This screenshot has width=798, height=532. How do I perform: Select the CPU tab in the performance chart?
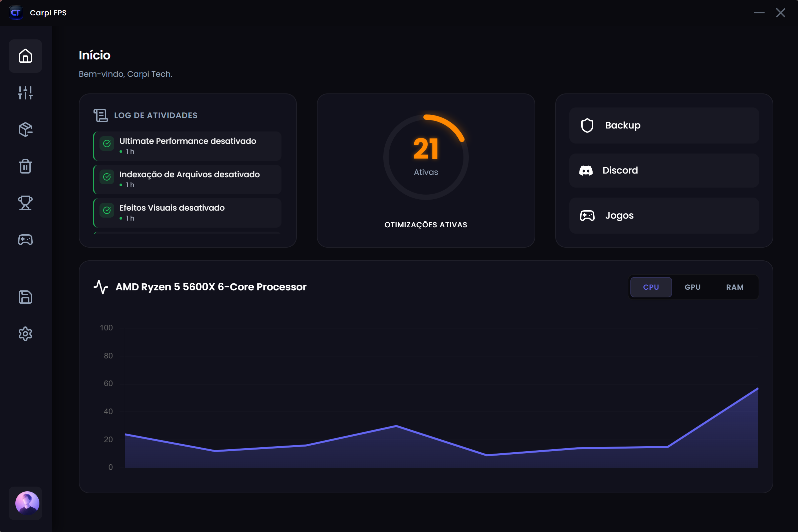[x=651, y=287]
